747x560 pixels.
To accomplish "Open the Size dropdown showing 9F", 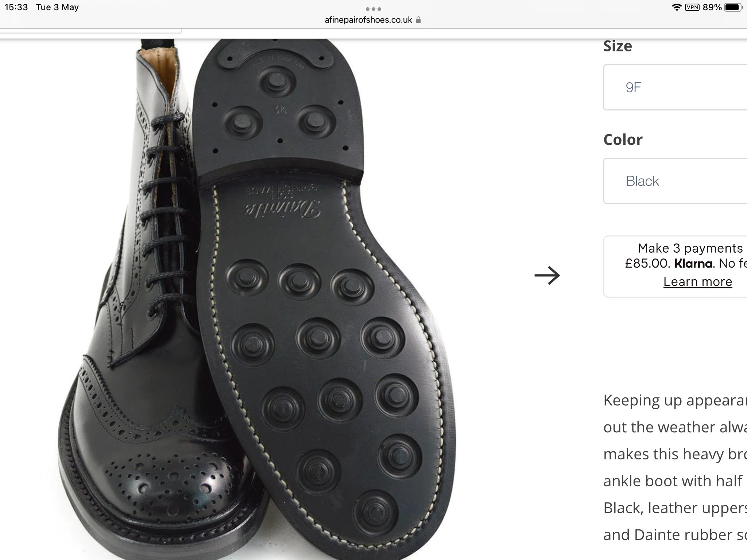I will pos(675,87).
